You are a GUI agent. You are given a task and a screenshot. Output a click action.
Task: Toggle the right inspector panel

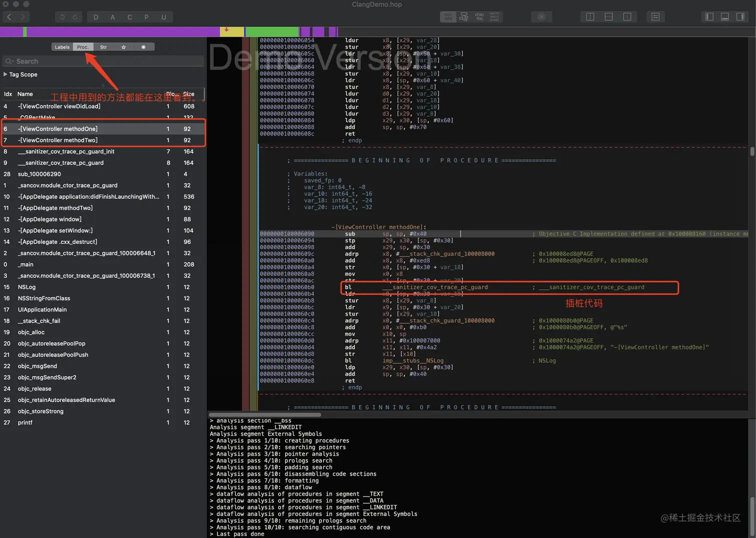click(x=740, y=17)
